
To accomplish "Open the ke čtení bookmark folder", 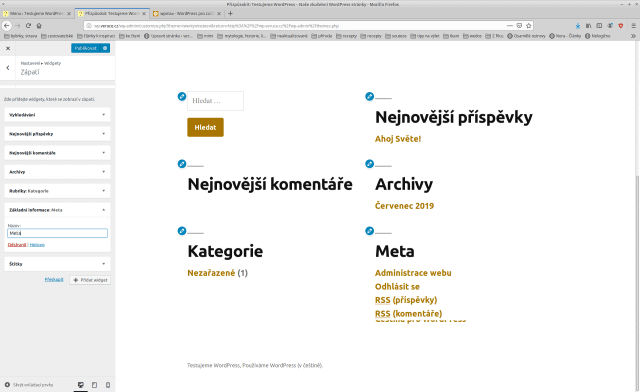I will pyautogui.click(x=130, y=36).
